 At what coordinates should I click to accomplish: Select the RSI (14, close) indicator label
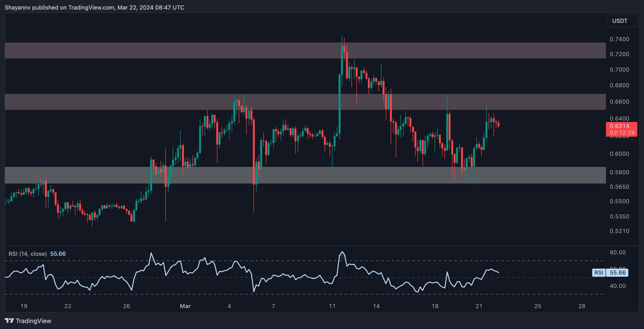[x=28, y=254]
